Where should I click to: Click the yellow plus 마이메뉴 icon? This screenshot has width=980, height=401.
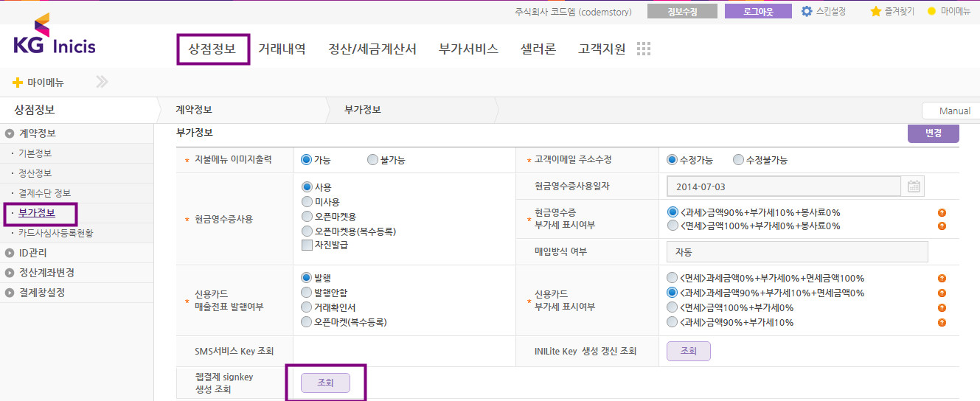point(18,82)
